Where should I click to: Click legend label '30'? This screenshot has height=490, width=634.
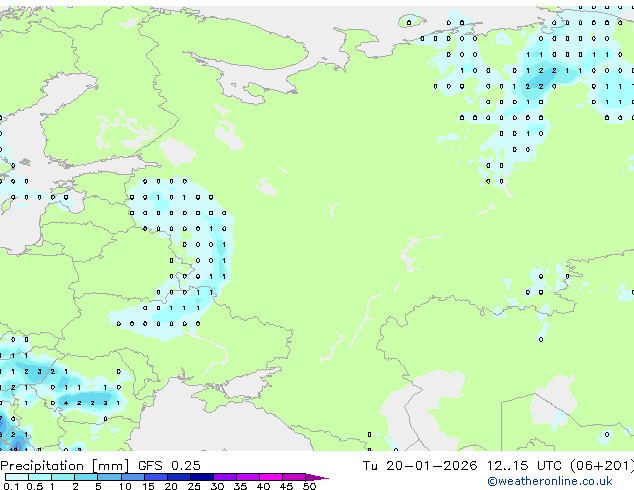[x=217, y=486]
